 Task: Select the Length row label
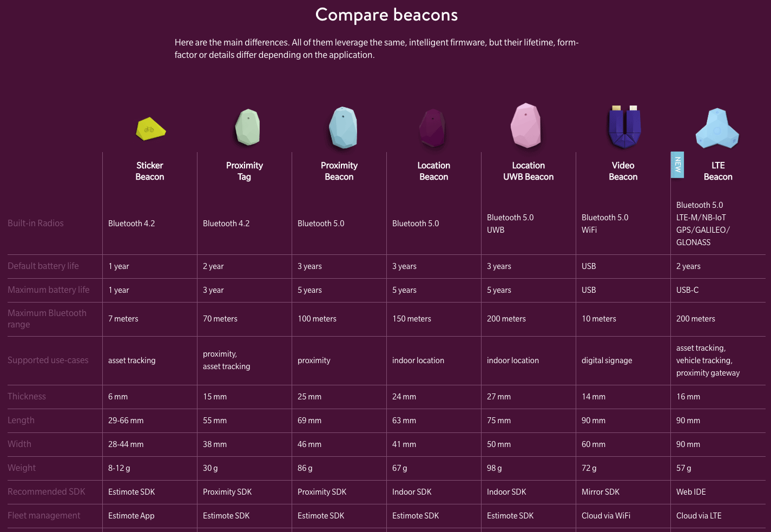21,420
